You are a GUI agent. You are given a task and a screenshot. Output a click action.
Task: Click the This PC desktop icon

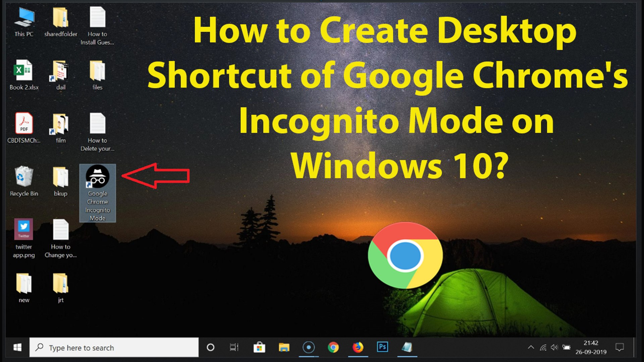(24, 18)
